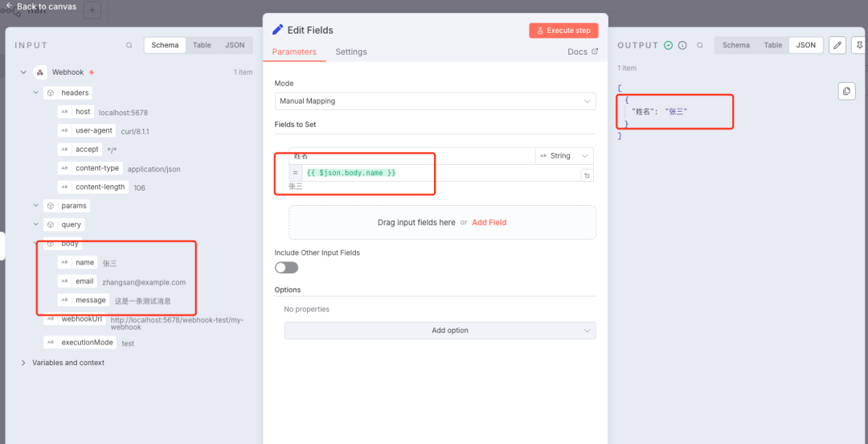Click string type icon of host field

click(x=65, y=112)
